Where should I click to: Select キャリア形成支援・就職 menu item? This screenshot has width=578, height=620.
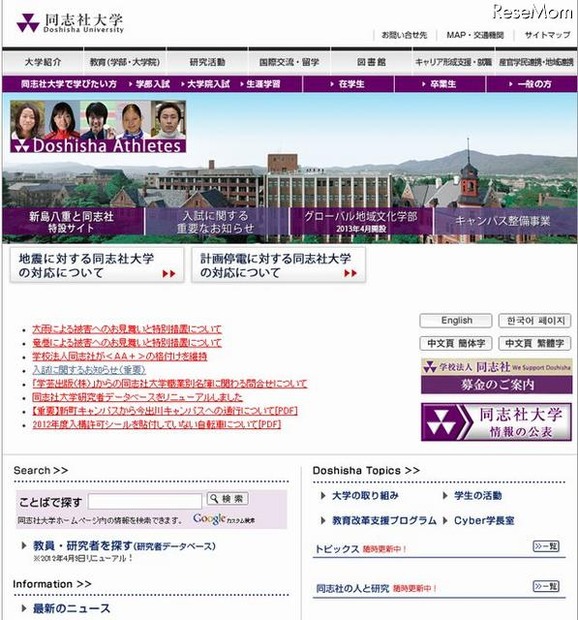453,62
